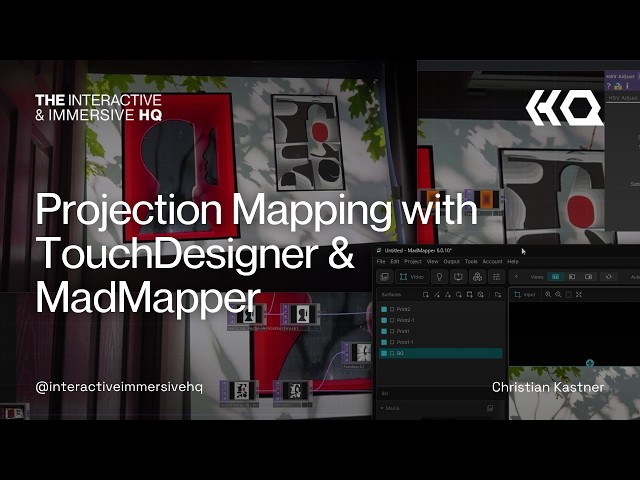Viewport: 640px width, 480px height.
Task: Toggle teal visibility square for Print2-1
Action: (384, 320)
